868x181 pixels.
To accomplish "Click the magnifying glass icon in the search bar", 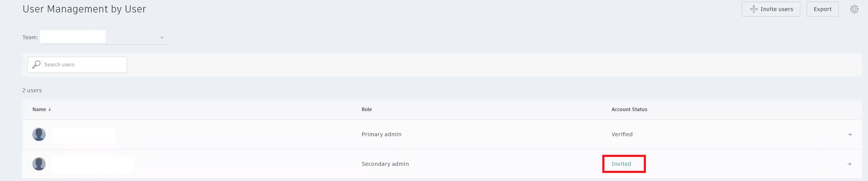I will click(36, 65).
